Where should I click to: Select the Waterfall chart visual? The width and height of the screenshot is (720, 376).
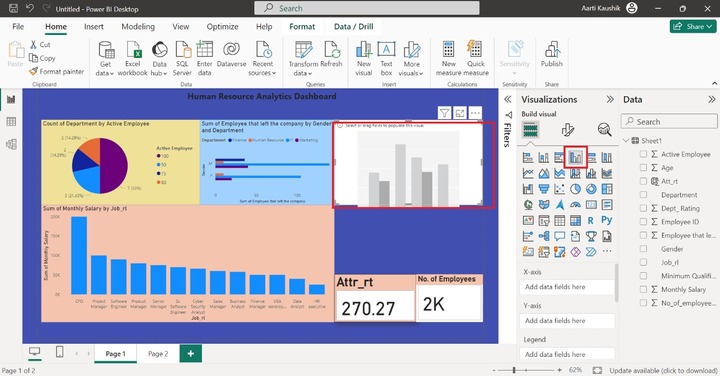528,189
